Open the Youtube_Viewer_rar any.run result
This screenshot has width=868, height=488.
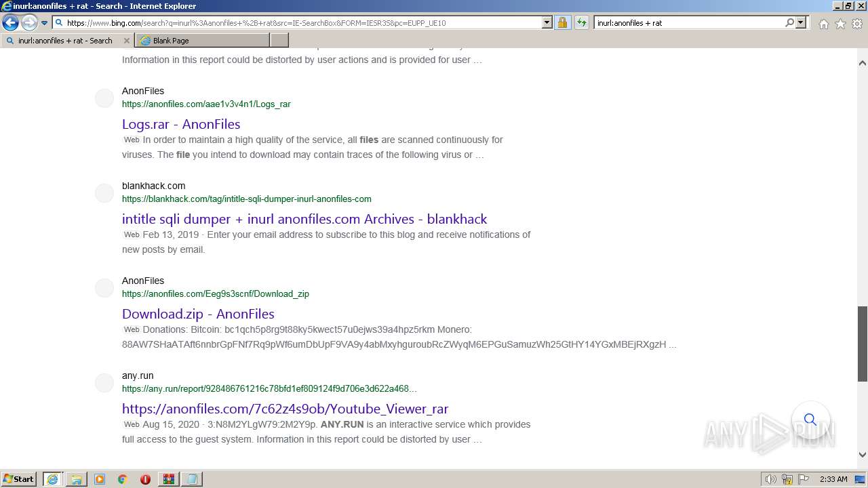tap(285, 409)
